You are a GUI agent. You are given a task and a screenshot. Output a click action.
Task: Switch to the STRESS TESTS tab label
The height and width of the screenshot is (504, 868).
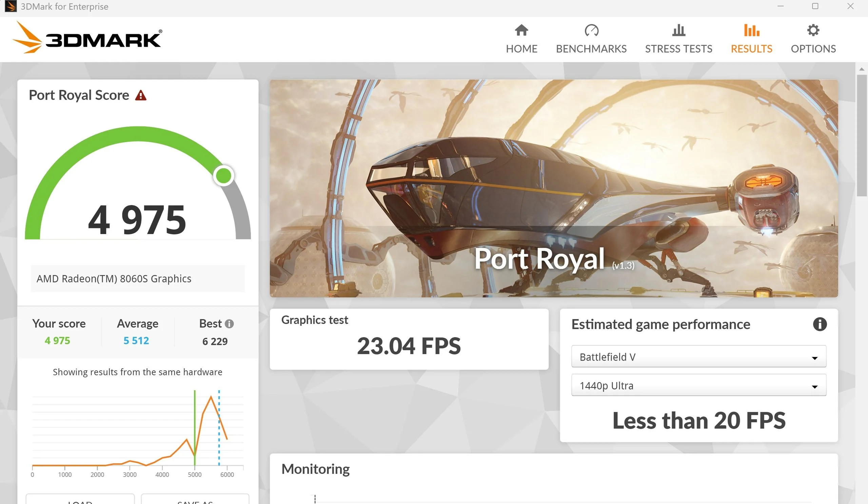pyautogui.click(x=678, y=49)
